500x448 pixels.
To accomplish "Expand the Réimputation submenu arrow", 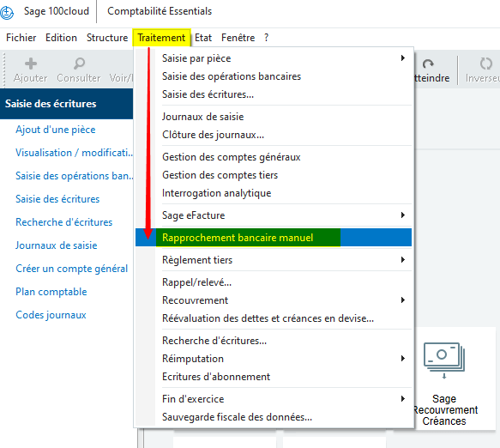I will [x=403, y=359].
